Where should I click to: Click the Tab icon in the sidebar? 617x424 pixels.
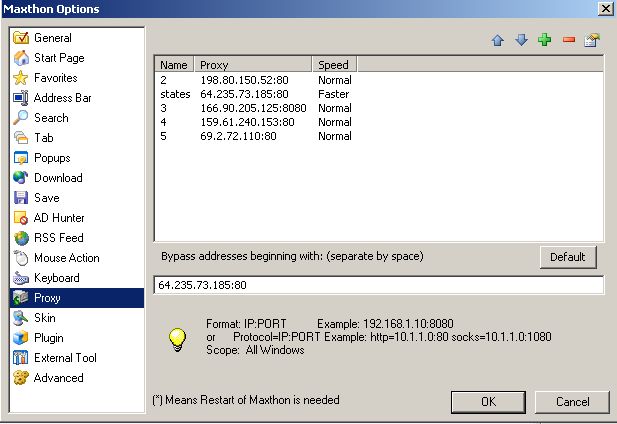tap(21, 138)
